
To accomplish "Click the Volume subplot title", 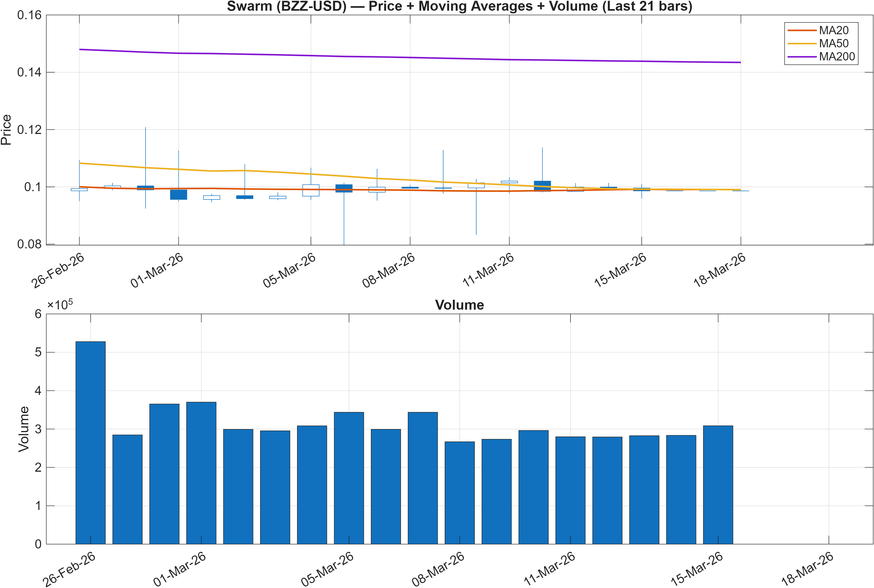I will point(459,305).
